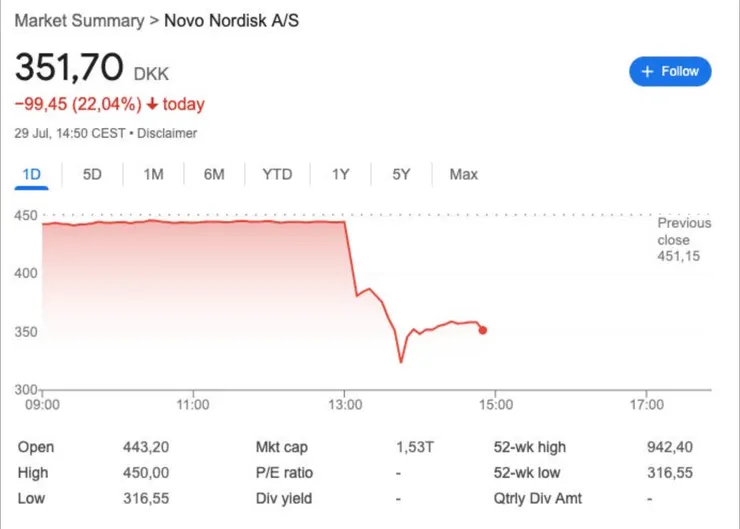Select the 1D time range tab
Screen dimensions: 740x529
click(31, 174)
